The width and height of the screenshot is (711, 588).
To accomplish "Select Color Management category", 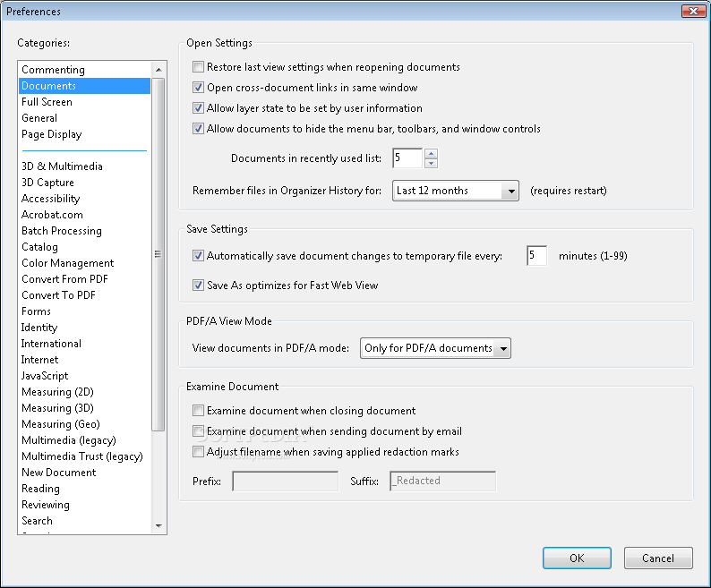I will click(x=84, y=263).
